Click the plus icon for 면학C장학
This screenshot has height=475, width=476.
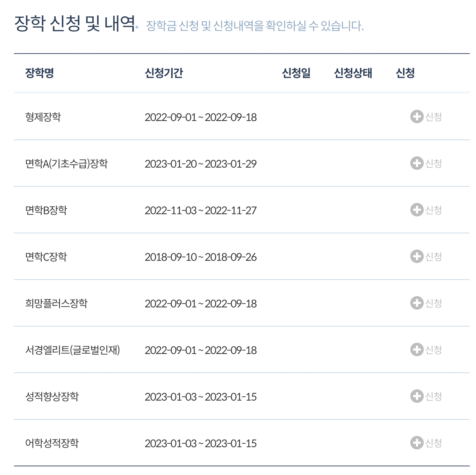point(417,257)
